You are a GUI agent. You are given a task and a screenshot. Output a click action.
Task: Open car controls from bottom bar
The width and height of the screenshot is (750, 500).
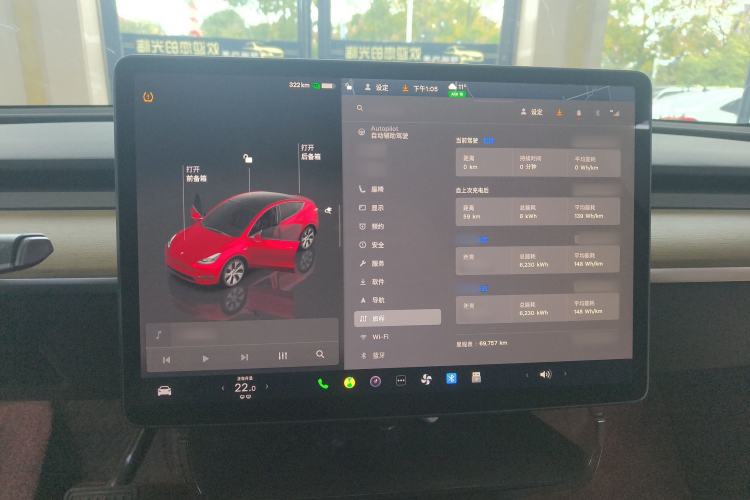(165, 391)
